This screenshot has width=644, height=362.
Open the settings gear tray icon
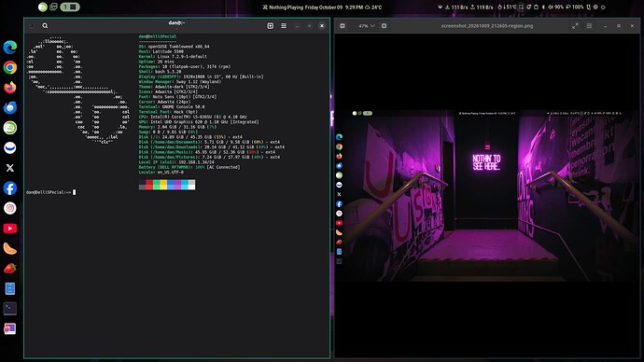pos(595,7)
